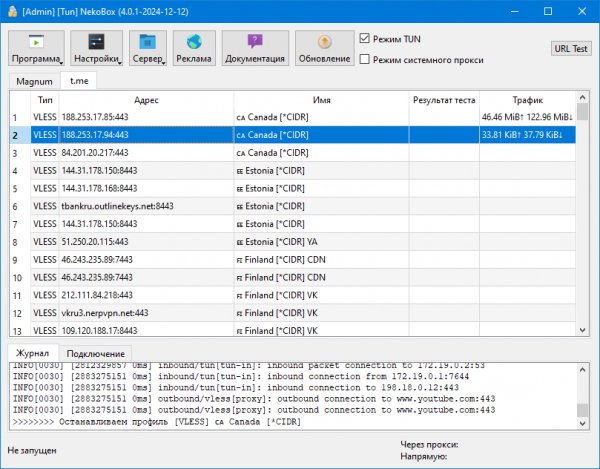Open the Настройки settings button
Screen dimensions: 600x469
(96, 48)
